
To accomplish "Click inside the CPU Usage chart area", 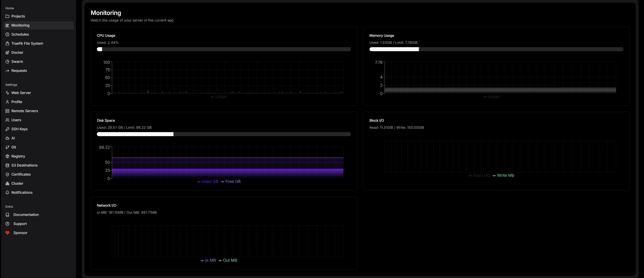I will [x=228, y=77].
